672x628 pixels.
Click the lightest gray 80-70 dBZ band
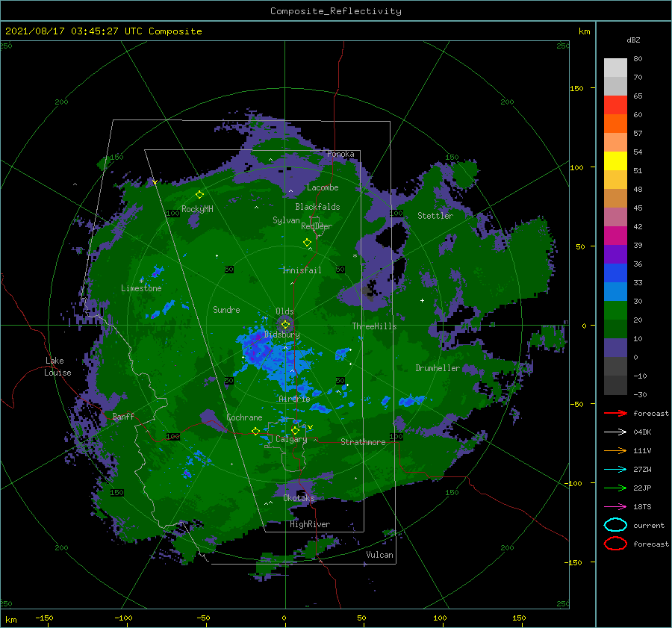pyautogui.click(x=615, y=68)
